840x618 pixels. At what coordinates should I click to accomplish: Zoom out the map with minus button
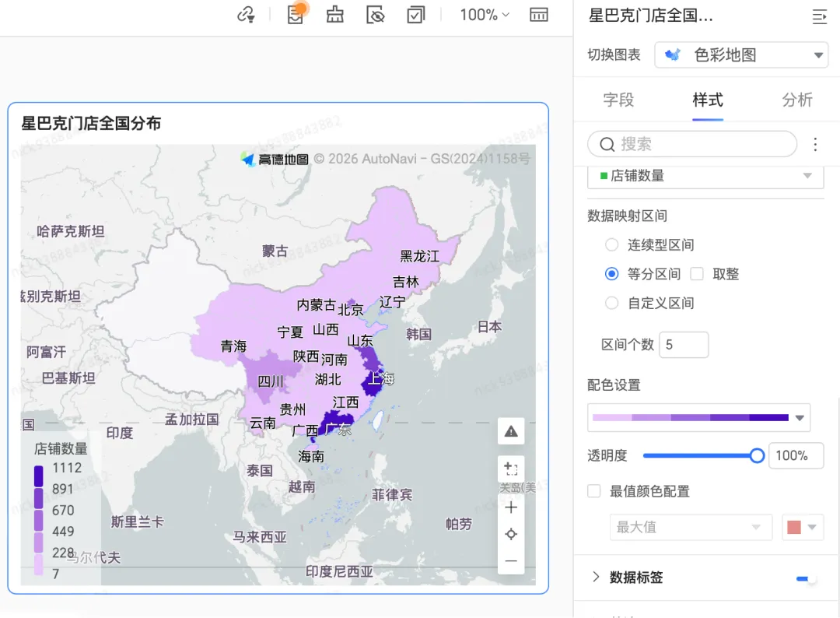[x=510, y=560]
